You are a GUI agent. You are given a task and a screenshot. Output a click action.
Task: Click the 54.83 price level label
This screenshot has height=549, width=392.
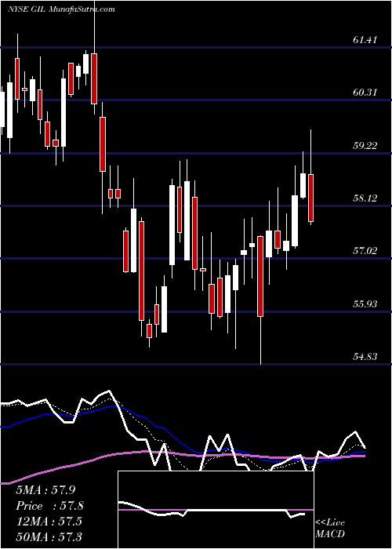[x=365, y=357]
